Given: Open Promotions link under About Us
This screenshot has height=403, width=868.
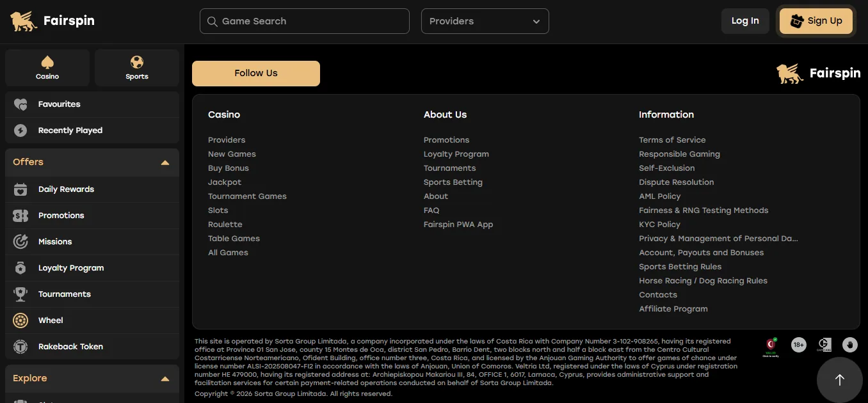Looking at the screenshot, I should click(x=446, y=140).
